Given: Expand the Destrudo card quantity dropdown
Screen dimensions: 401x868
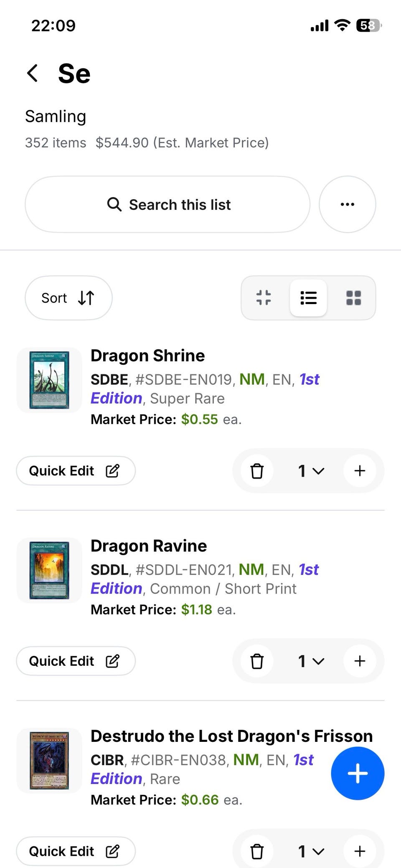Looking at the screenshot, I should coord(311,851).
